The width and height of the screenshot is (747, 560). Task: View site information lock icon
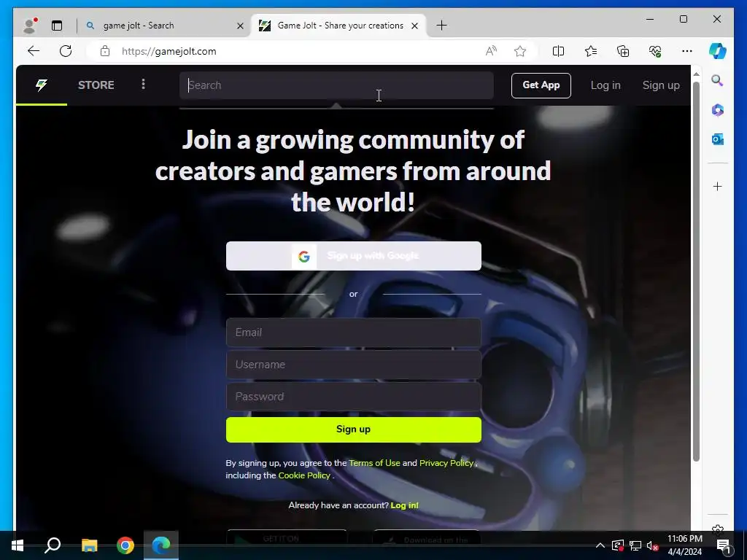click(x=105, y=51)
